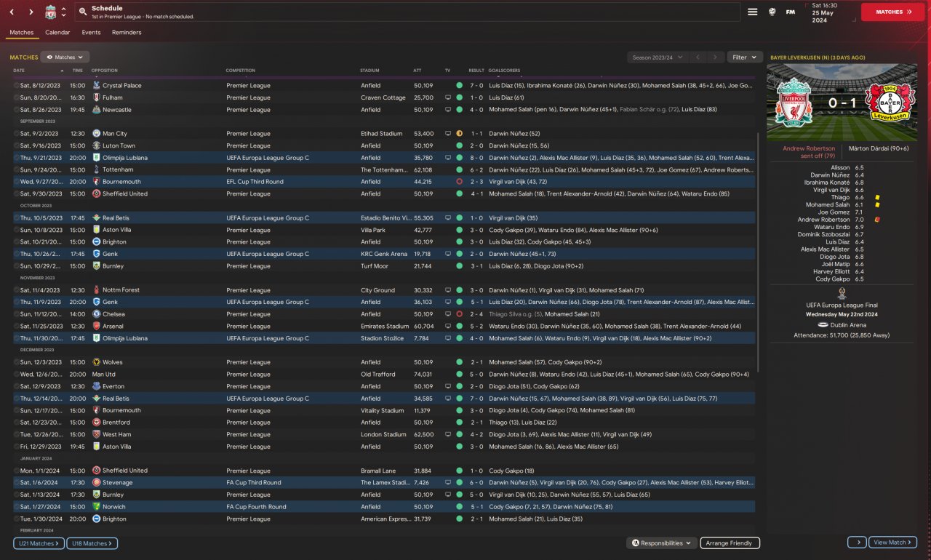Click the back navigation arrow
The height and width of the screenshot is (560, 931).
[12, 12]
